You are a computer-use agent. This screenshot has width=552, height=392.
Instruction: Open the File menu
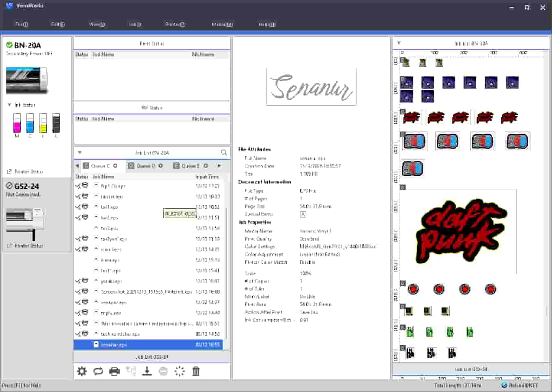point(22,24)
